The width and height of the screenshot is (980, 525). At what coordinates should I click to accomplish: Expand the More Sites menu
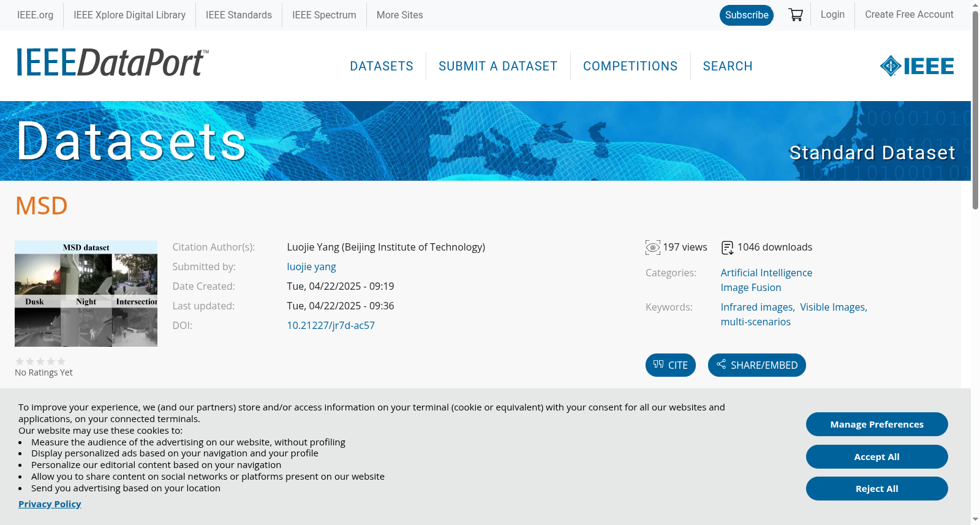(400, 15)
